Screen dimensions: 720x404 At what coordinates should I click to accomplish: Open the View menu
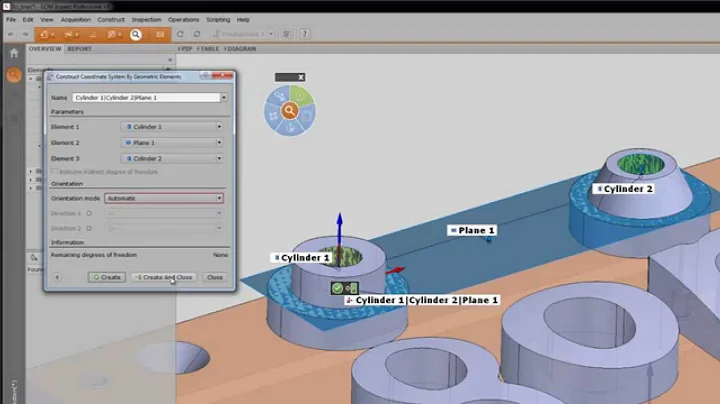tap(47, 20)
